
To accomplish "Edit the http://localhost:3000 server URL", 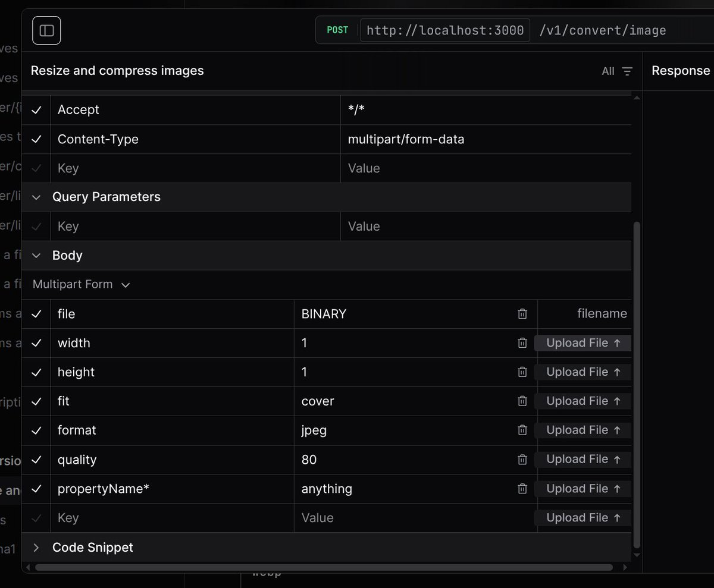I will tap(445, 30).
